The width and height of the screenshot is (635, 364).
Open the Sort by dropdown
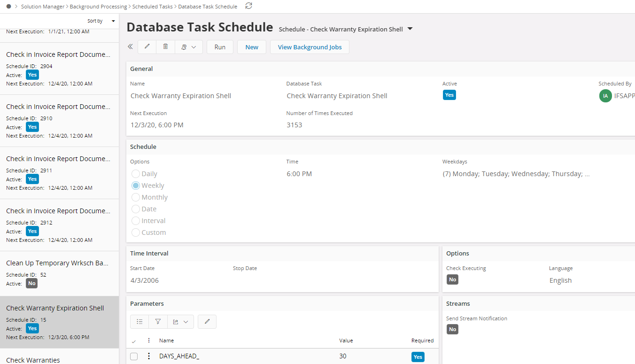pos(101,21)
